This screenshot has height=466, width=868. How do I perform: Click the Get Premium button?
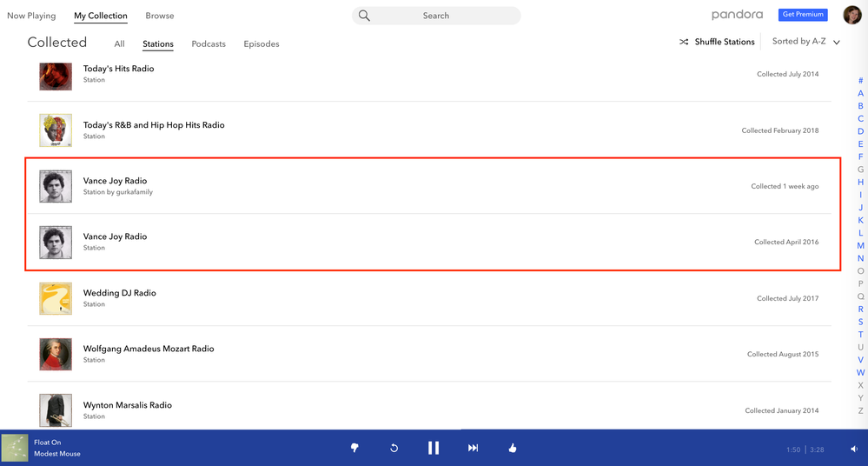pyautogui.click(x=803, y=15)
